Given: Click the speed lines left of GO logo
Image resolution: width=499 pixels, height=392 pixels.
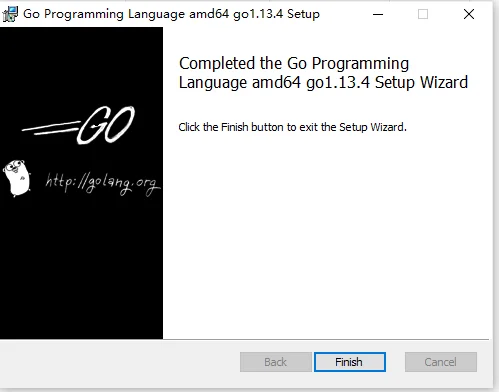Looking at the screenshot, I should 51,128.
